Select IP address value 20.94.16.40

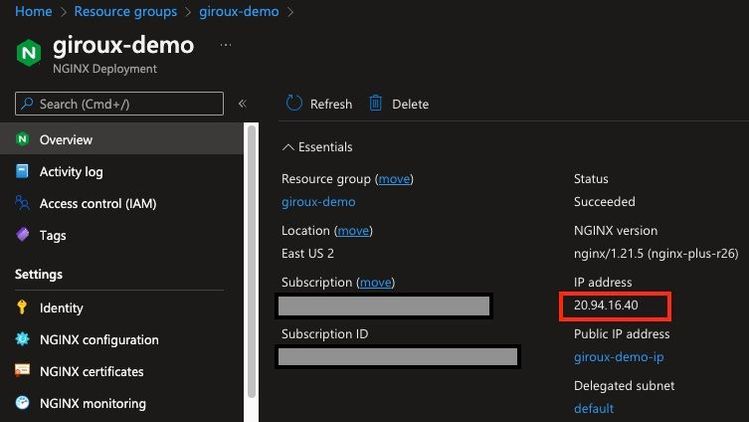[606, 305]
